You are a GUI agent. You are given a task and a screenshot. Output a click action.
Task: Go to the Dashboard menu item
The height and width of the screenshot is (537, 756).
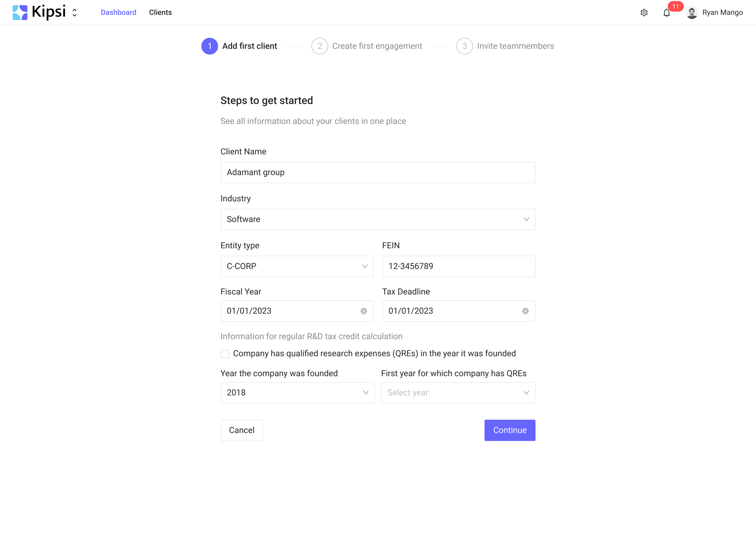[118, 12]
